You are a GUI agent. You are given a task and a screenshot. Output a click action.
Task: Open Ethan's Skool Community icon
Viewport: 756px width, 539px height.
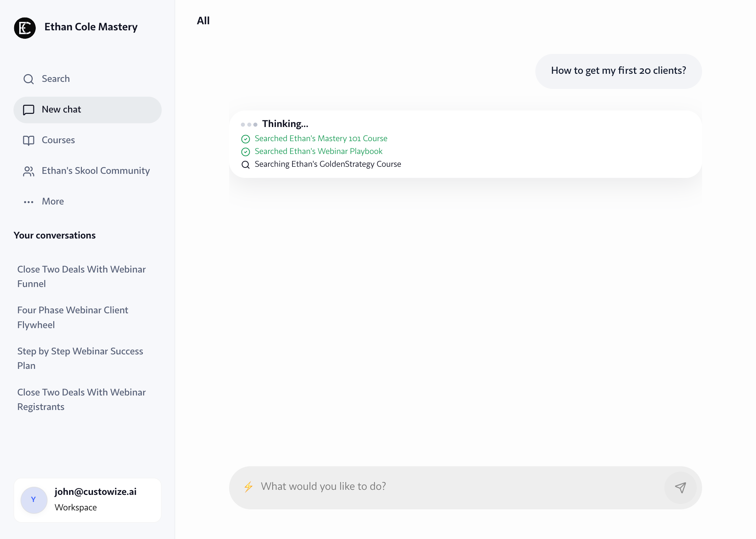pos(29,171)
